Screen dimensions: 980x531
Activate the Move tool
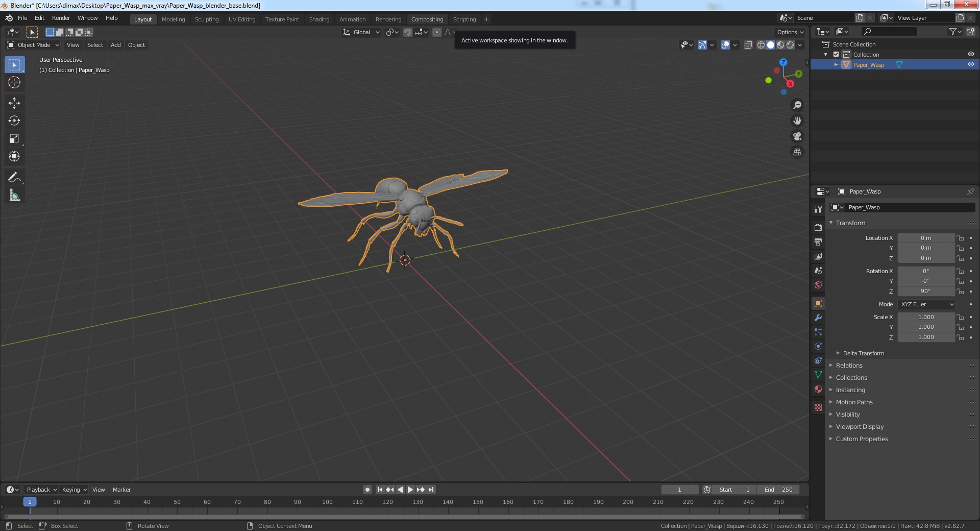point(14,103)
